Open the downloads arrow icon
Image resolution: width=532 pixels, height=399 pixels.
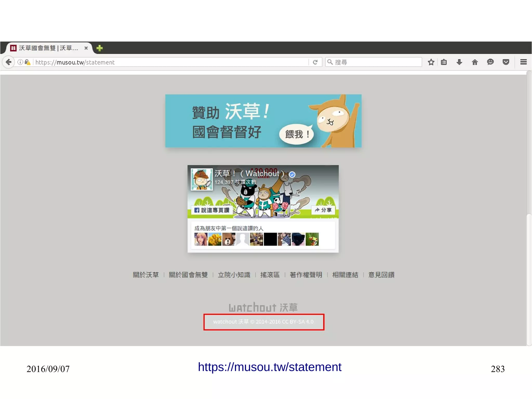(459, 62)
